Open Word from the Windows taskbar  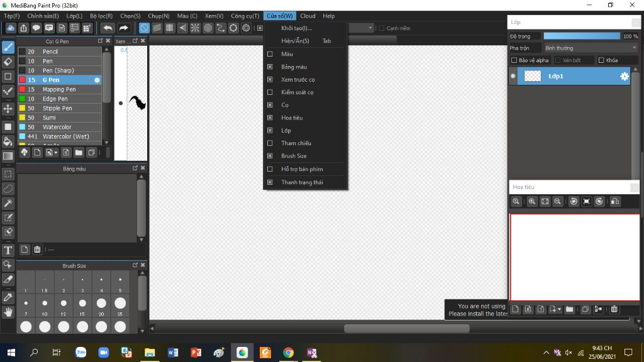point(173,353)
